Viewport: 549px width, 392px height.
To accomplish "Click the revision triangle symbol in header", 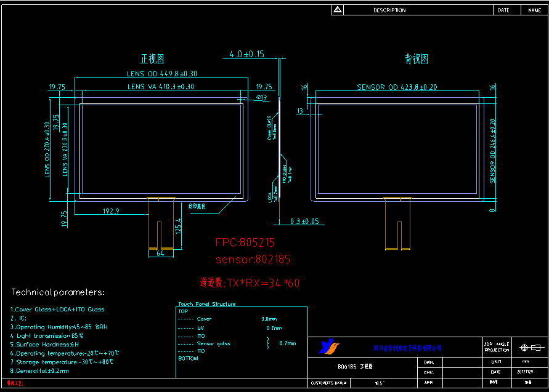I will point(337,10).
